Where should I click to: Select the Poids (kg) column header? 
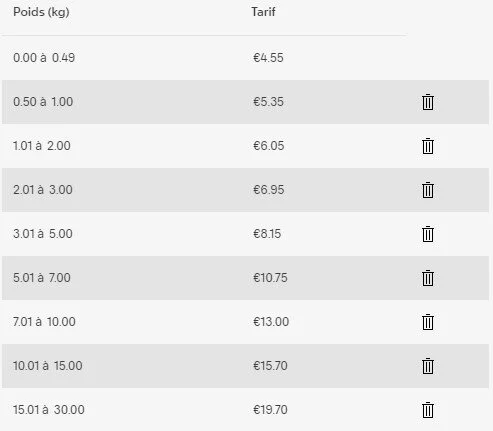coord(41,12)
